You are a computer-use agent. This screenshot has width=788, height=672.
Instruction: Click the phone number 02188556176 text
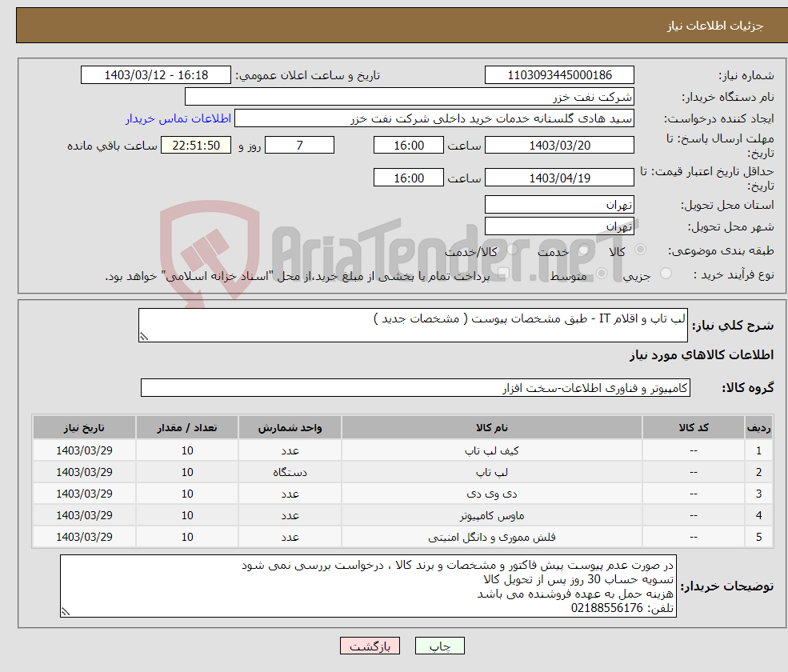tap(607, 608)
